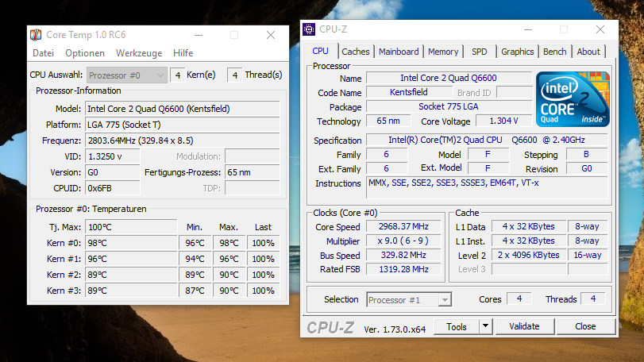Switch to the About tab in CPU-Z

pyautogui.click(x=588, y=52)
